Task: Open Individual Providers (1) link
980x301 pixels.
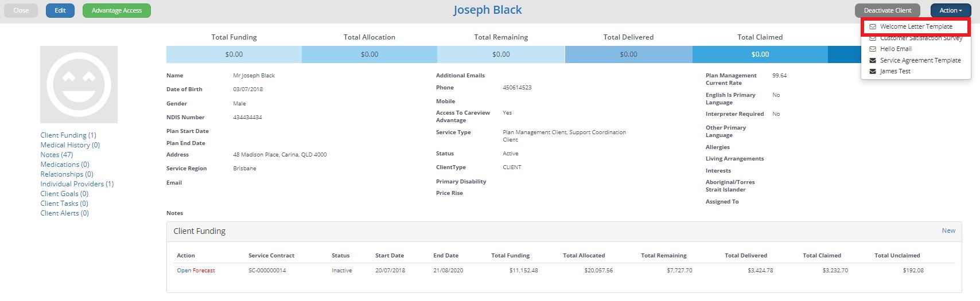Action: tap(77, 184)
